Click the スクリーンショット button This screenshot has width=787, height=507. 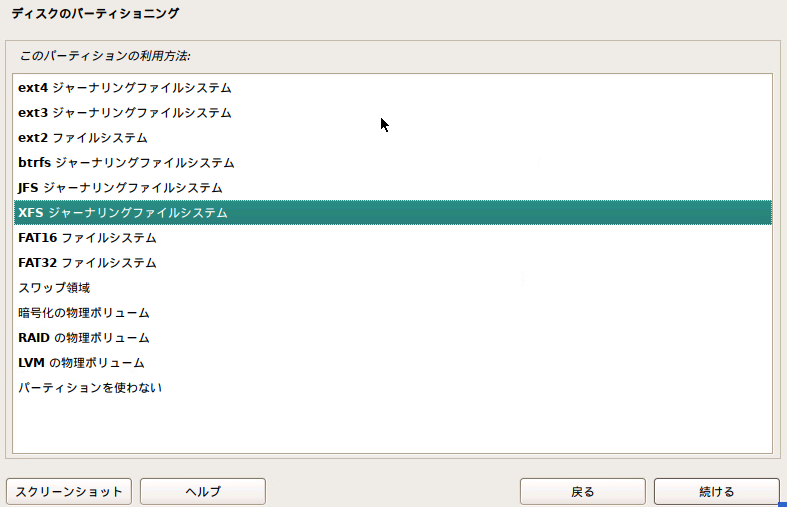pyautogui.click(x=69, y=491)
